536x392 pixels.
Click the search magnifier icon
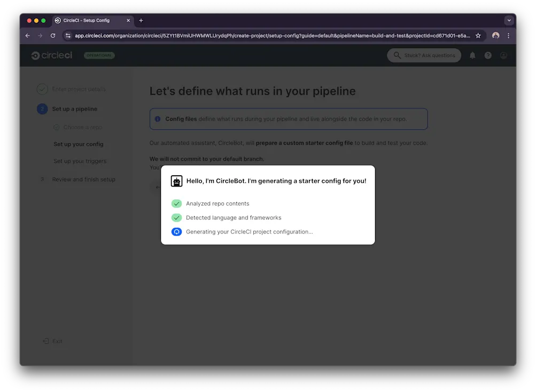coord(397,56)
